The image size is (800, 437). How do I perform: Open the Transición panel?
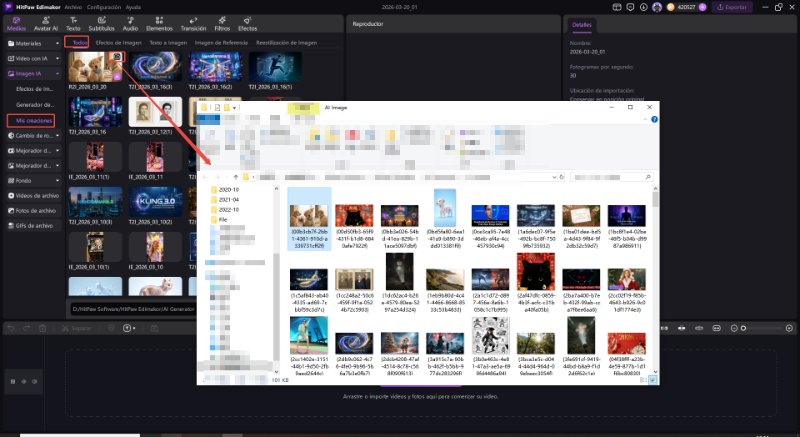191,24
